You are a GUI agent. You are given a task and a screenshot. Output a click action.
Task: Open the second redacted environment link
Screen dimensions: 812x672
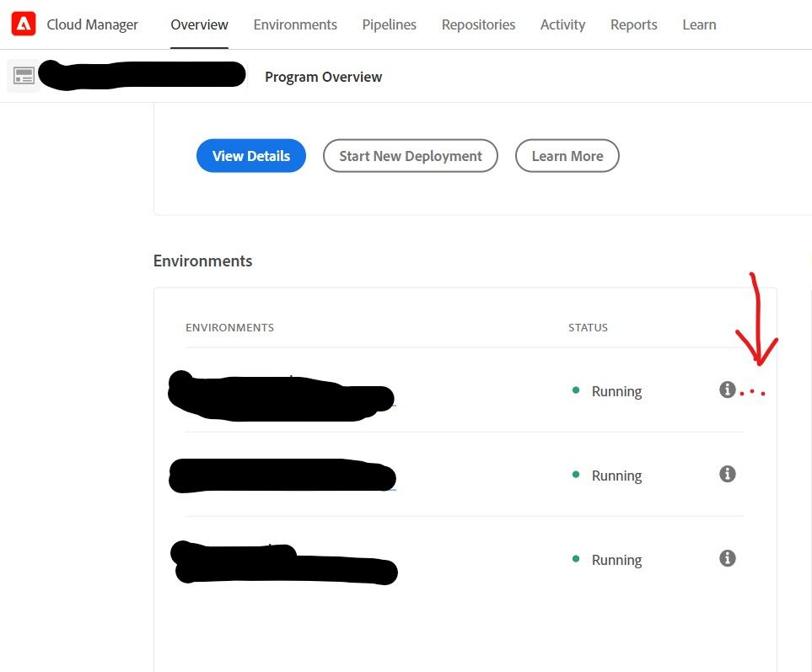pyautogui.click(x=282, y=476)
